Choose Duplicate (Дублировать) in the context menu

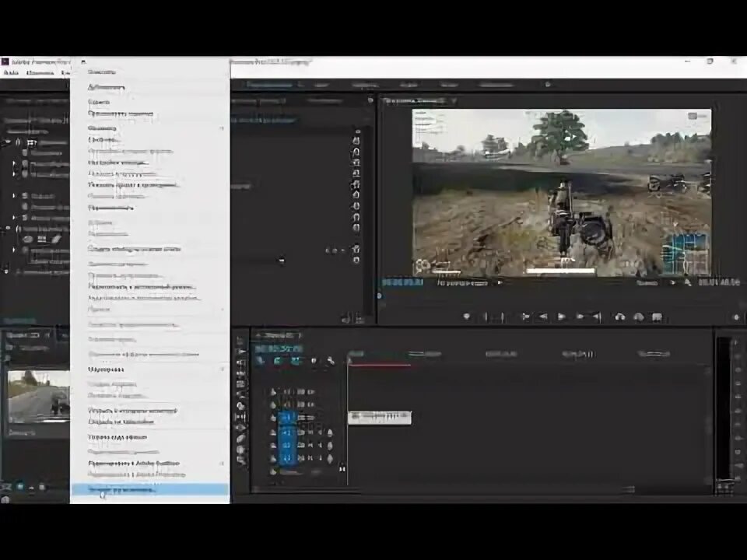pyautogui.click(x=107, y=87)
